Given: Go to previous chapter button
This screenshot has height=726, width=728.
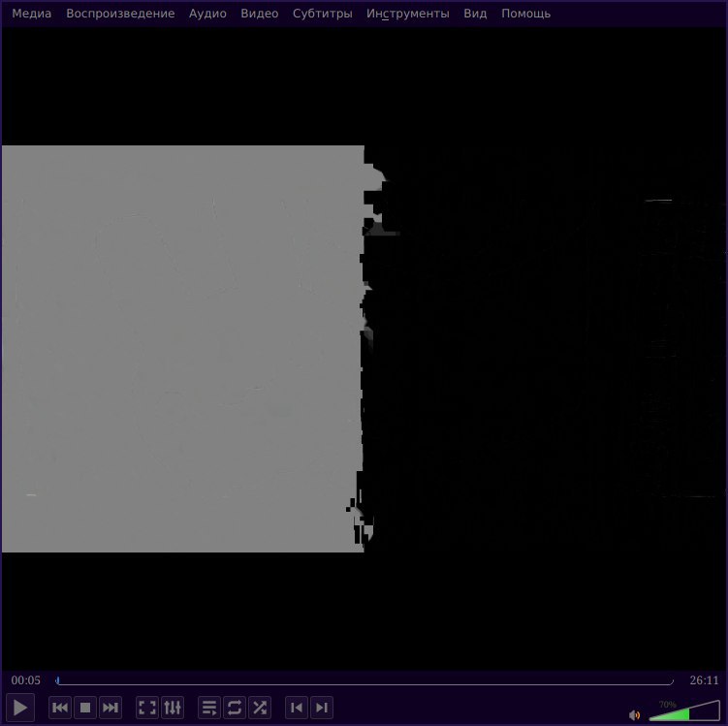Looking at the screenshot, I should (297, 708).
